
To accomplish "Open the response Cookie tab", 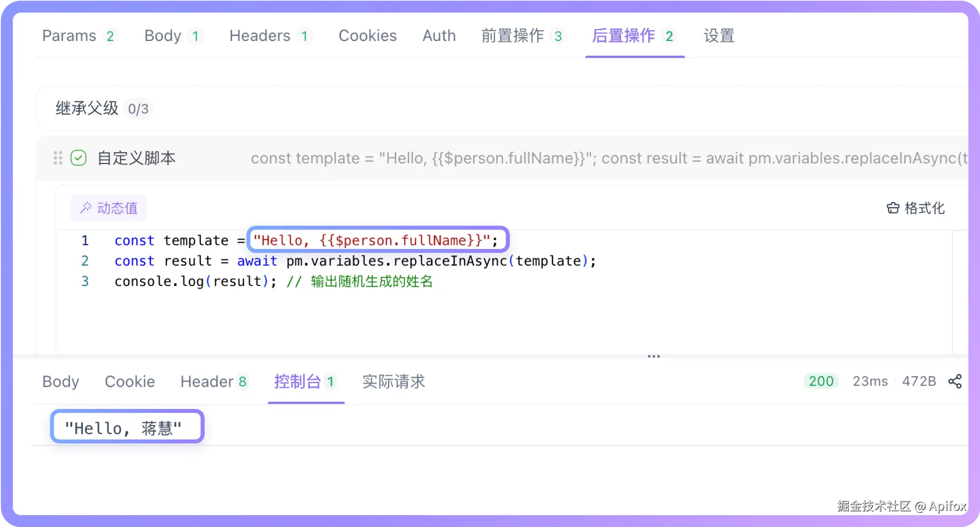I will 130,381.
